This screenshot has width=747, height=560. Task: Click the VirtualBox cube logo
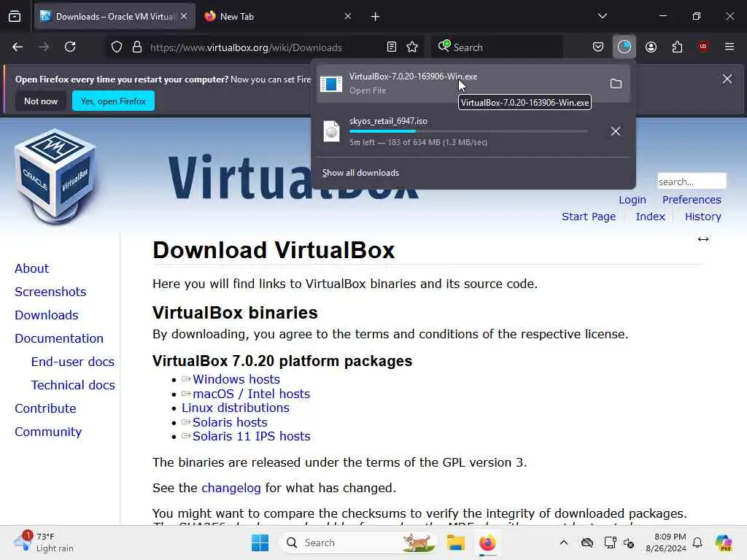[55, 176]
